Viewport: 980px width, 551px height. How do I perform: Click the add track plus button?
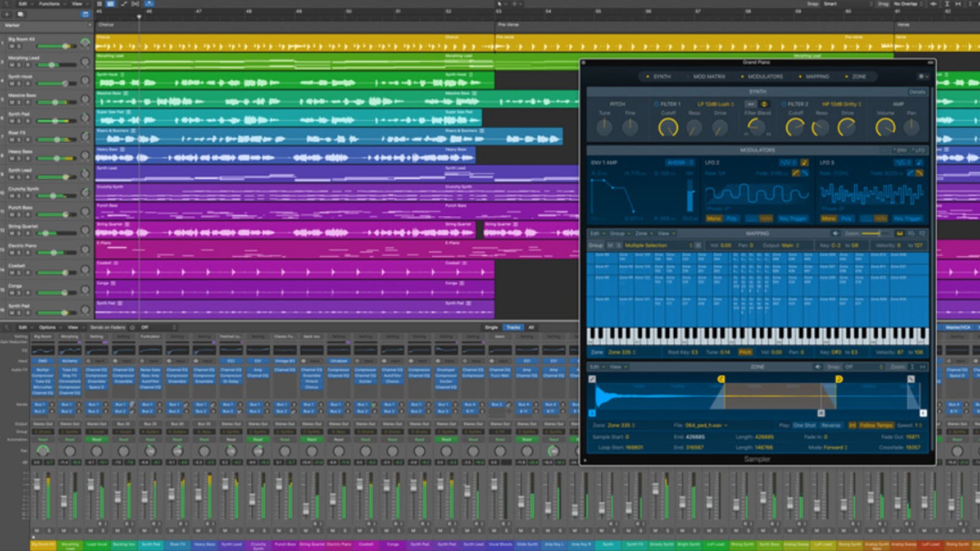pos(7,14)
